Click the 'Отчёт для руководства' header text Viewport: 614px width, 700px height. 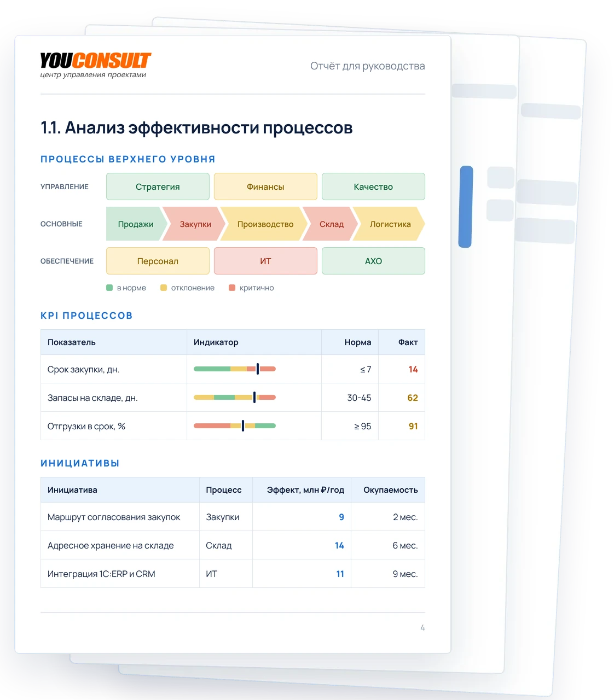point(368,66)
